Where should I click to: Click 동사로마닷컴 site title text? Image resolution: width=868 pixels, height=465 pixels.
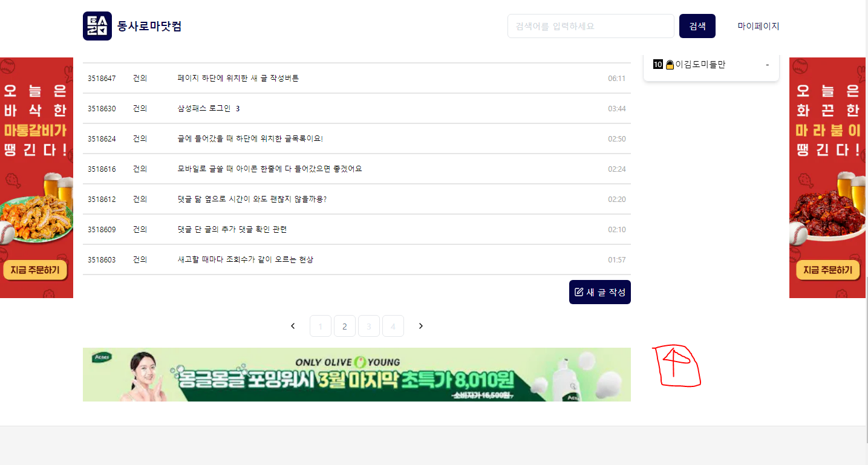[149, 26]
